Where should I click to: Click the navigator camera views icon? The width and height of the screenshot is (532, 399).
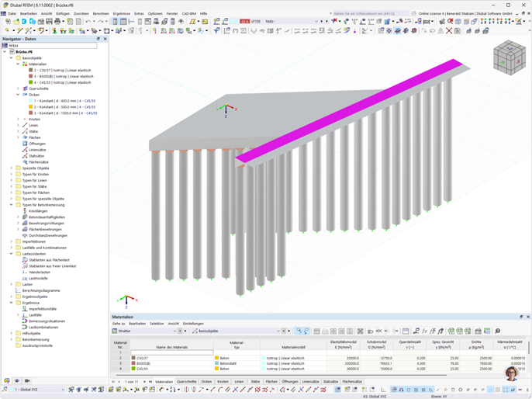point(27,380)
